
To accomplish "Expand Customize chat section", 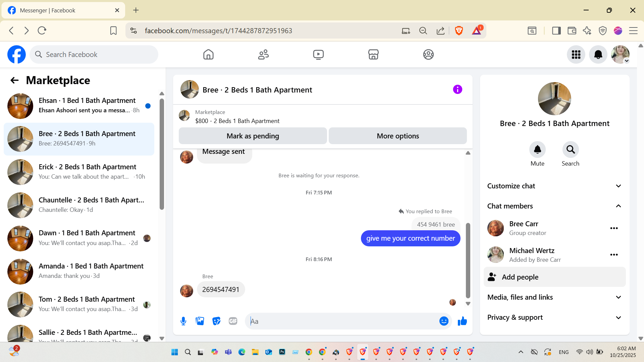I will click(x=554, y=186).
